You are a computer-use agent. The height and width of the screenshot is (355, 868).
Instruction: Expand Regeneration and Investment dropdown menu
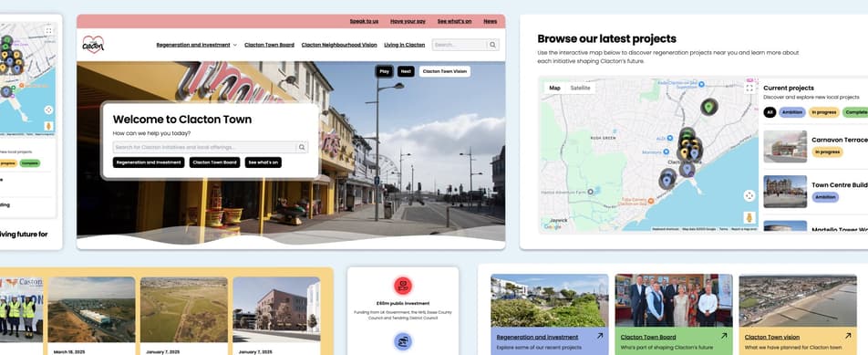pyautogui.click(x=234, y=45)
